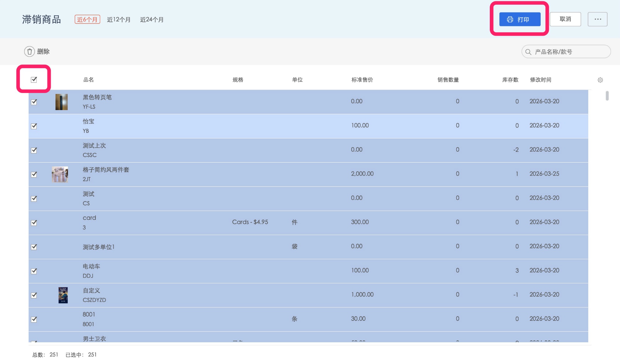This screenshot has height=364, width=620.
Task: Click the 规格 column header
Action: 238,80
